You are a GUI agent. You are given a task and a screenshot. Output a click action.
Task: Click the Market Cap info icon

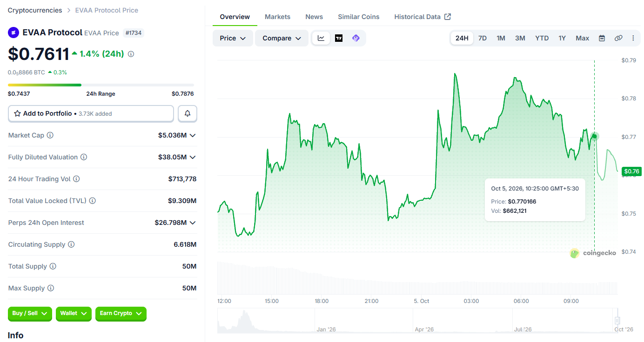(x=50, y=135)
